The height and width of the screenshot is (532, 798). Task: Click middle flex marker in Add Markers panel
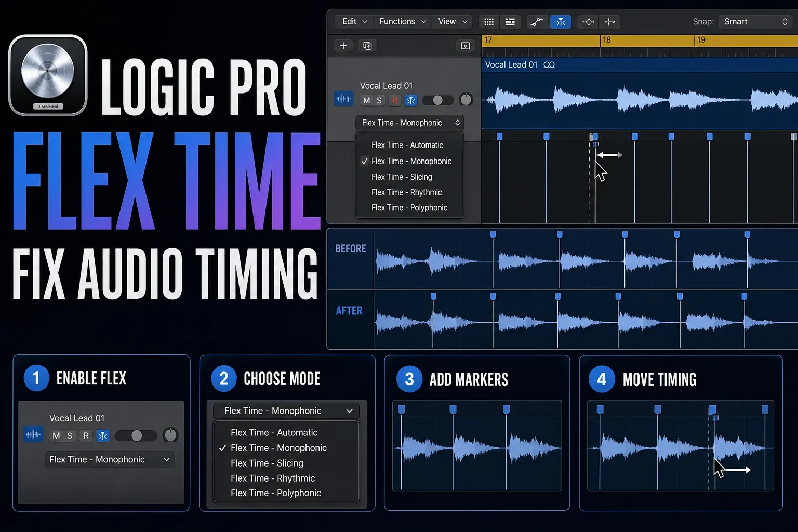click(453, 409)
